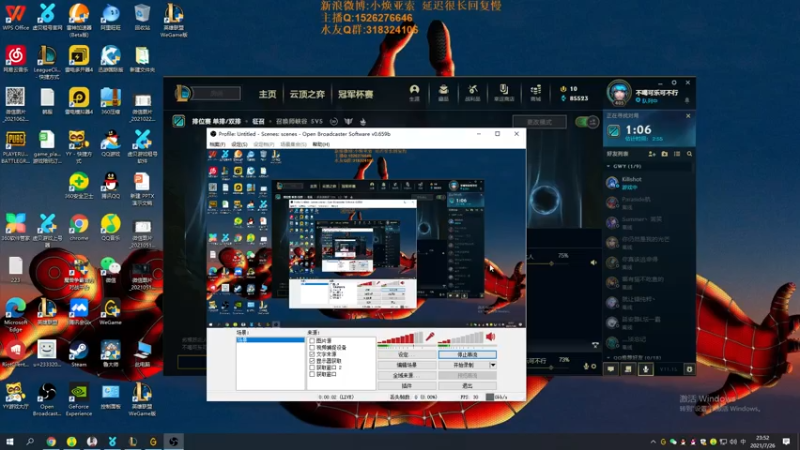Expand the bottom friends group in list
This screenshot has height=450, width=800.
(608, 358)
